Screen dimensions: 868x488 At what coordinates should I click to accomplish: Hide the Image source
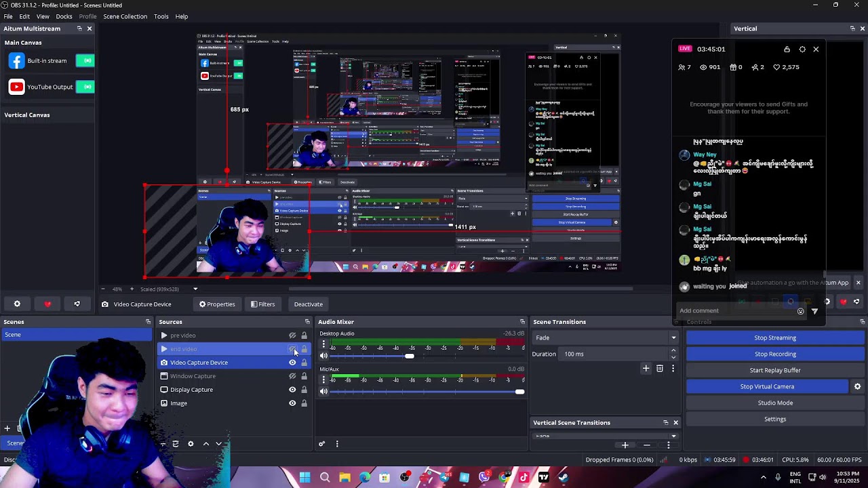coord(292,403)
